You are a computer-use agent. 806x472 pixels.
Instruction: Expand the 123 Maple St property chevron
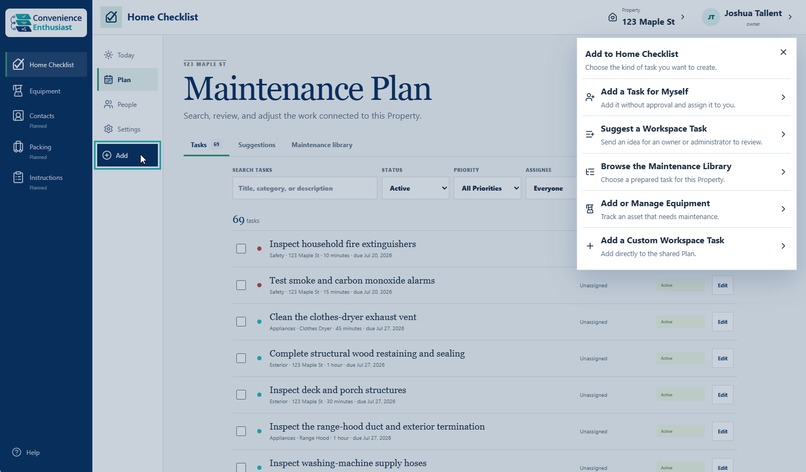point(683,17)
